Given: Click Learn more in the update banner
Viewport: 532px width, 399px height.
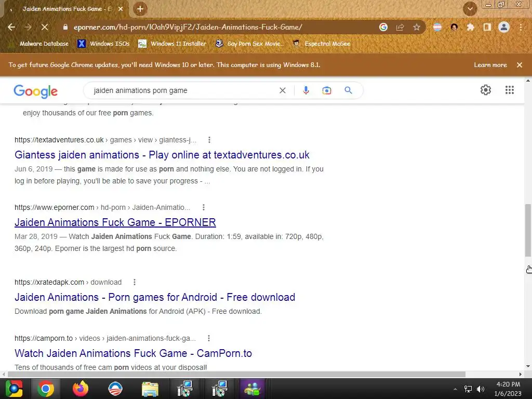Looking at the screenshot, I should pos(490,65).
